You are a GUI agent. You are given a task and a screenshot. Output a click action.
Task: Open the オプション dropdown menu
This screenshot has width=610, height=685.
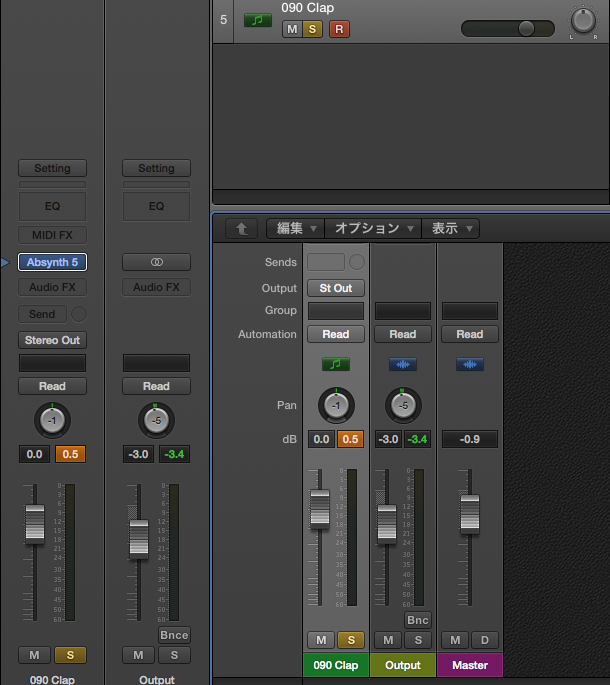pyautogui.click(x=375, y=228)
